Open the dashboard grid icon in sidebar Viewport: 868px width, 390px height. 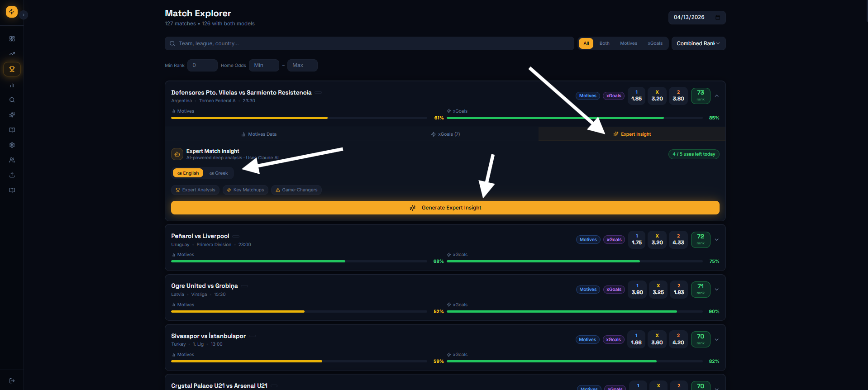tap(12, 39)
